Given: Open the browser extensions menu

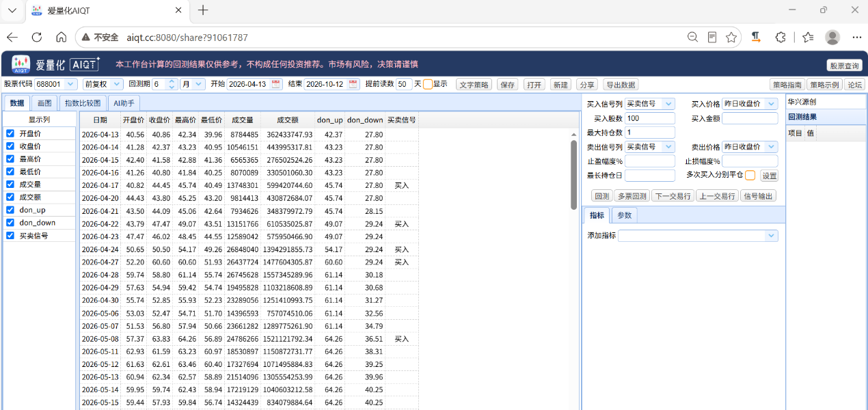Looking at the screenshot, I should point(781,37).
